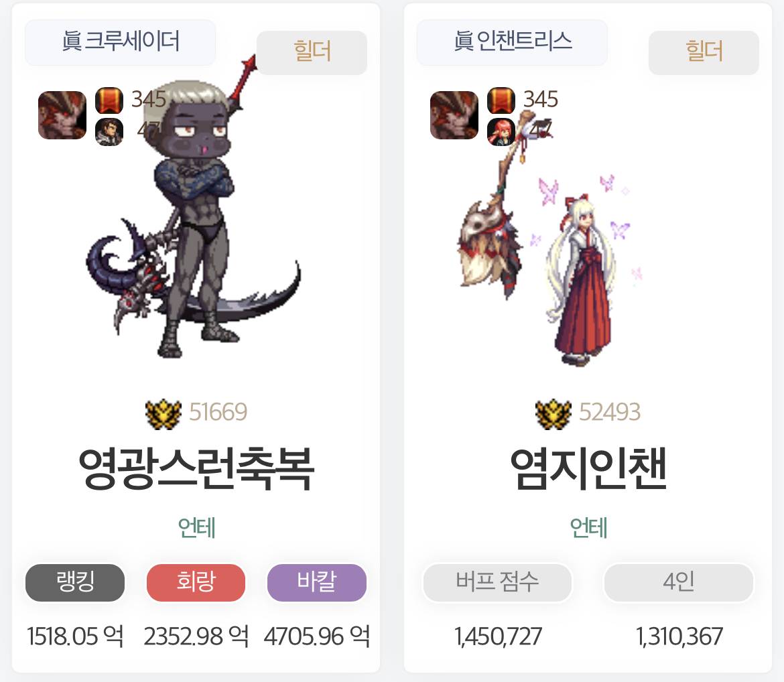Select the 랭킹 tab pill

[x=75, y=582]
